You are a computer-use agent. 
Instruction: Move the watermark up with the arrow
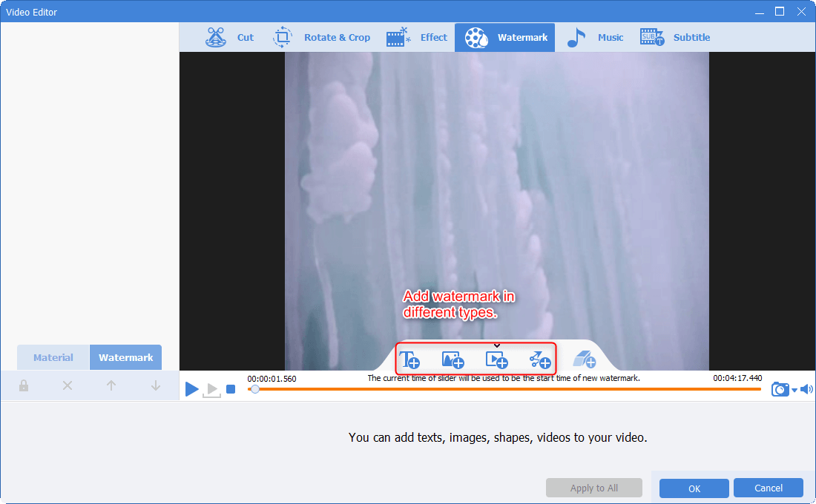[x=111, y=385]
